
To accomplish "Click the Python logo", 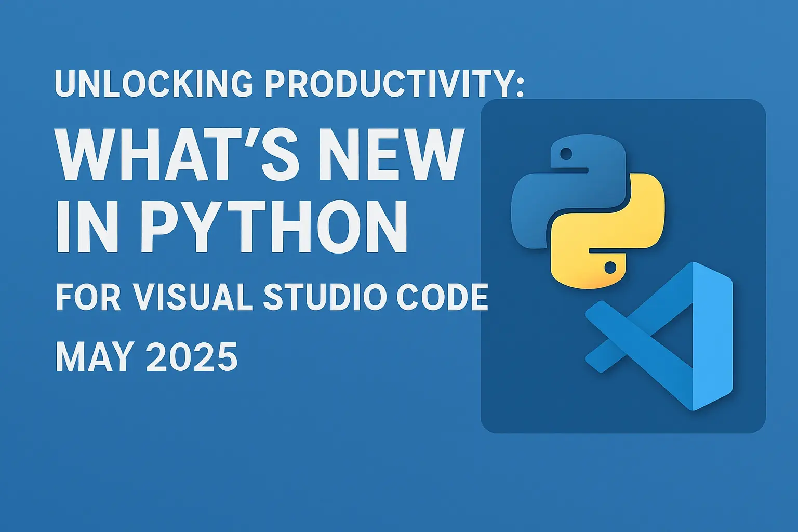I will point(587,212).
